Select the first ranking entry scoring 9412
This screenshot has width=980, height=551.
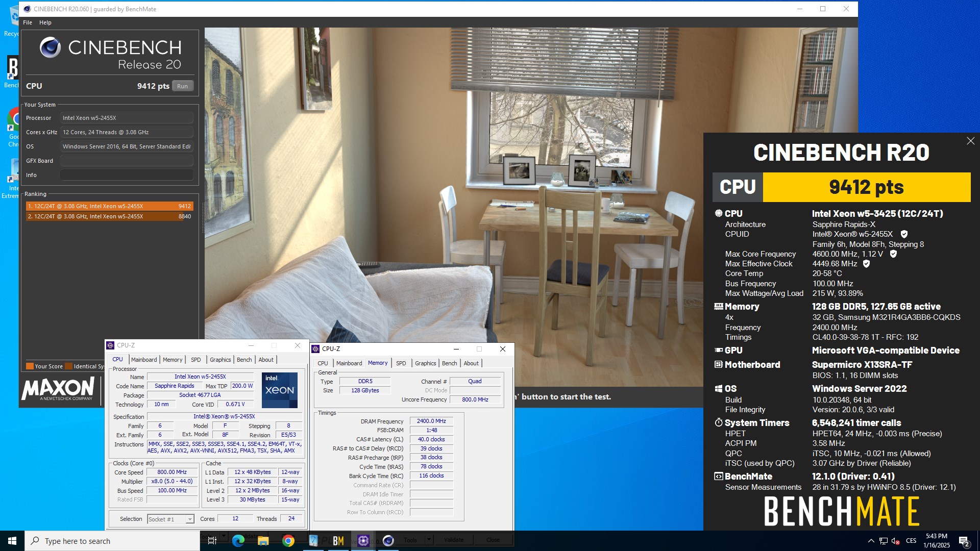point(109,206)
